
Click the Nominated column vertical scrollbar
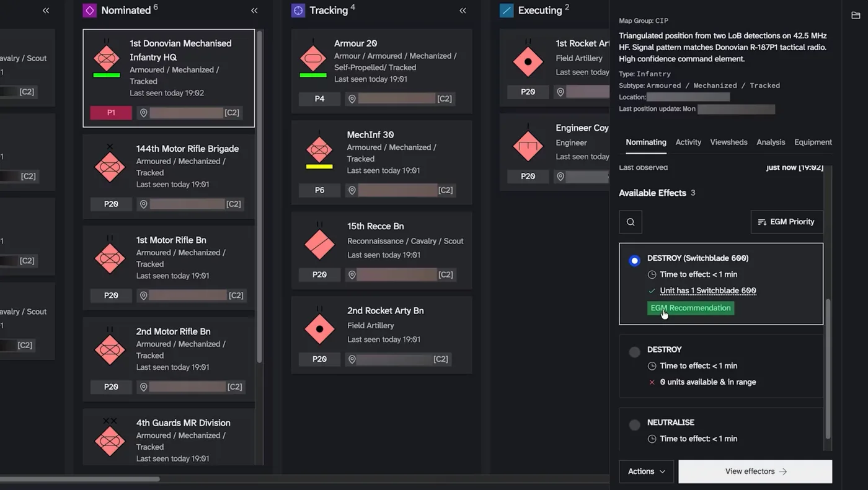(260, 197)
